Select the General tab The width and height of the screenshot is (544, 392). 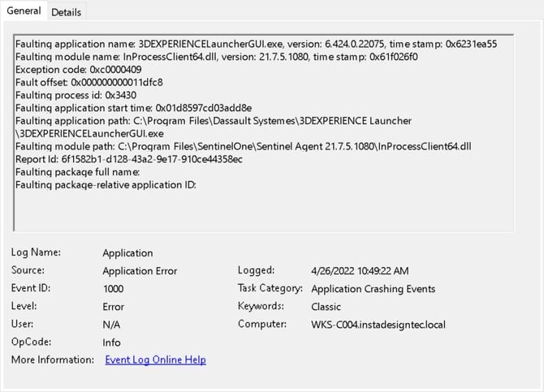[x=24, y=11]
